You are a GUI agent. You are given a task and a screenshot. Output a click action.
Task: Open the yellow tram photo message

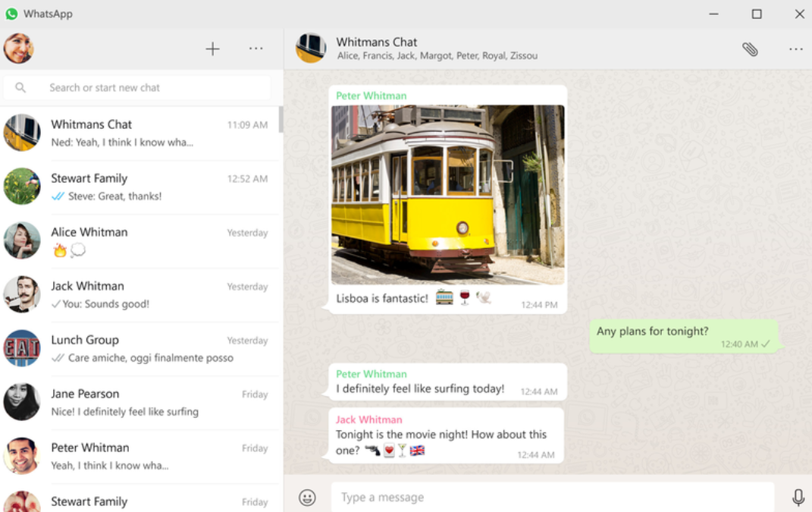point(448,195)
